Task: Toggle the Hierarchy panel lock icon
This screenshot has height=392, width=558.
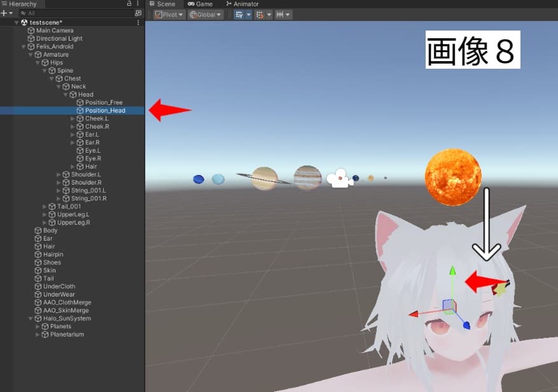Action: click(129, 4)
